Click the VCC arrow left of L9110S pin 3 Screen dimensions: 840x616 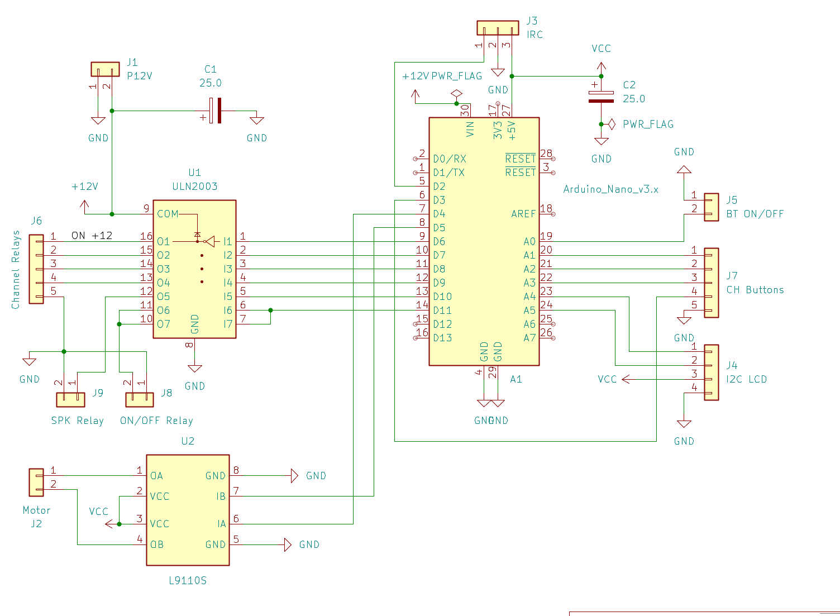point(109,524)
